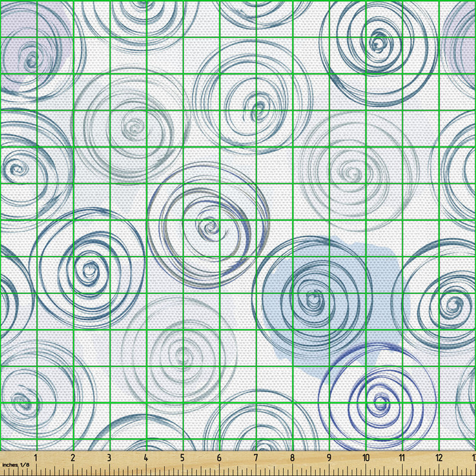Click the number 9 on the ruler
This screenshot has width=476, height=476.
click(329, 458)
